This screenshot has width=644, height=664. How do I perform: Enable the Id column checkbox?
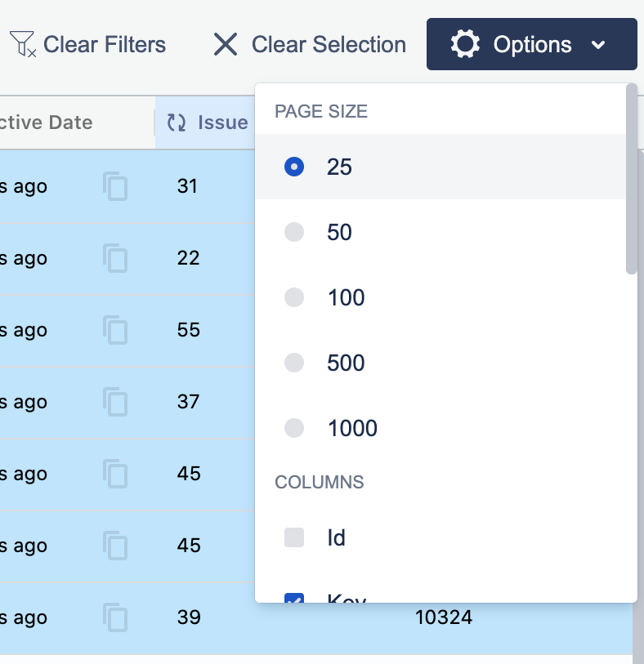click(x=294, y=537)
